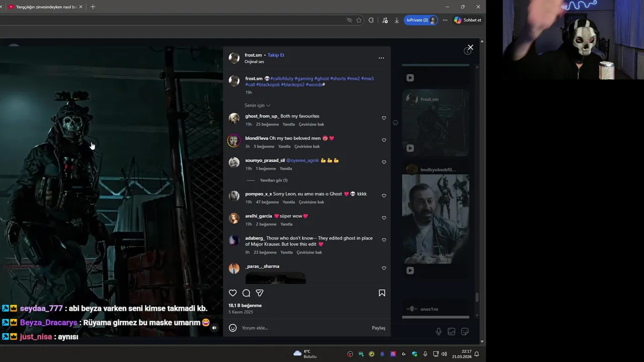Image resolution: width=644 pixels, height=362 pixels.
Task: Open frost.sm username in the post header
Action: click(x=253, y=55)
